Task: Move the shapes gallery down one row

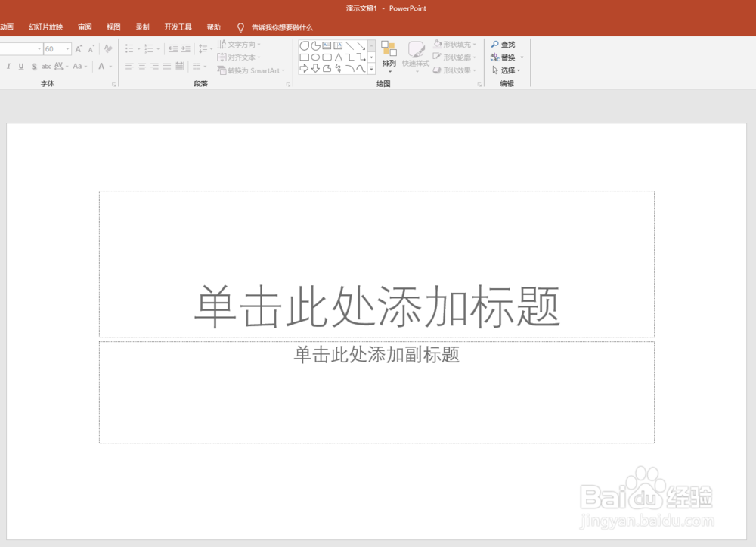Action: click(x=371, y=57)
